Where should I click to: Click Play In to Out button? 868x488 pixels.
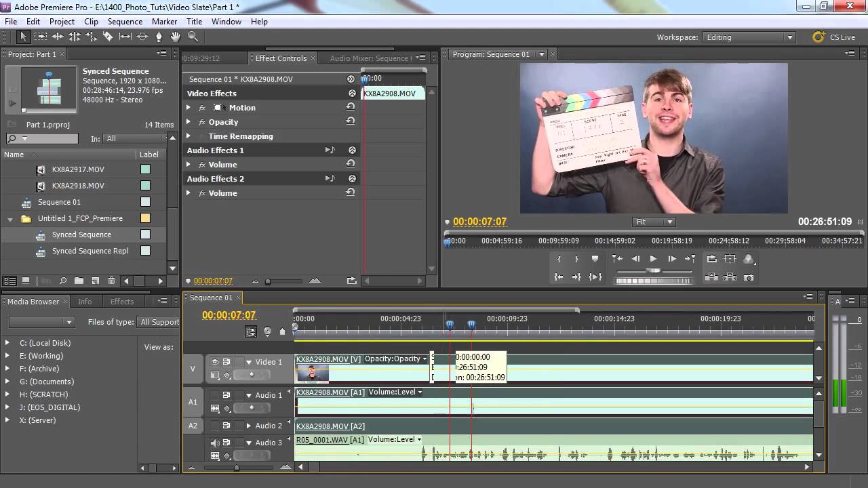coord(595,277)
